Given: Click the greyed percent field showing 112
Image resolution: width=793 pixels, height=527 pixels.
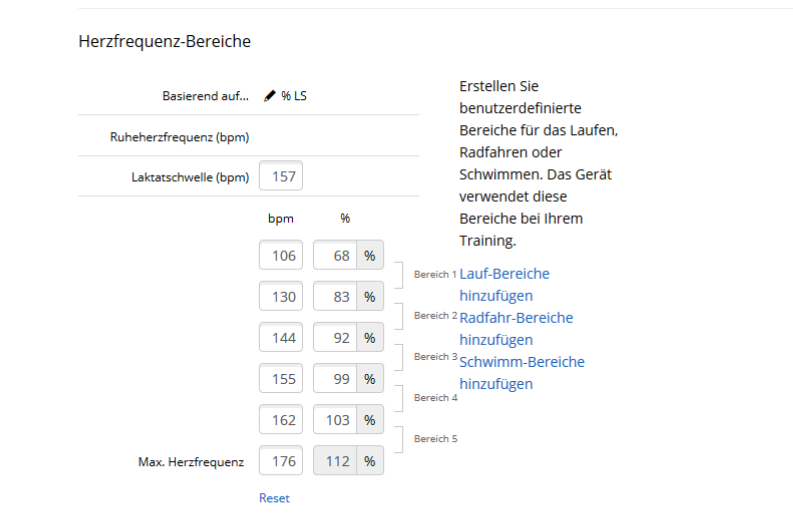Looking at the screenshot, I should (336, 461).
